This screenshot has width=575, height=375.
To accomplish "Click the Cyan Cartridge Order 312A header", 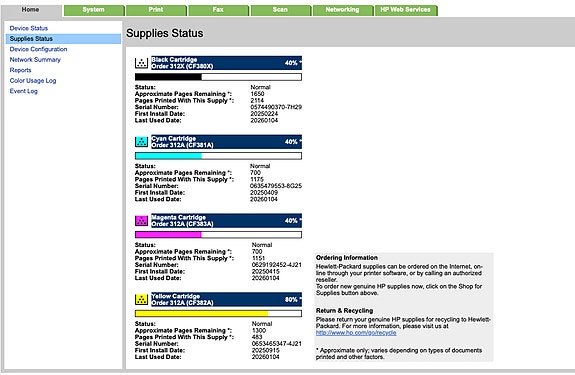I will 226,142.
